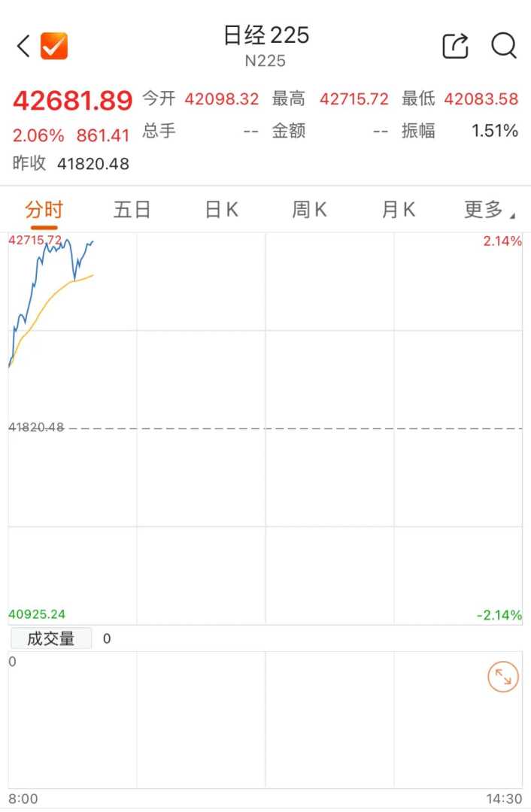Viewport: 531px width, 812px height.
Task: Tap the back arrow icon
Action: click(x=23, y=47)
